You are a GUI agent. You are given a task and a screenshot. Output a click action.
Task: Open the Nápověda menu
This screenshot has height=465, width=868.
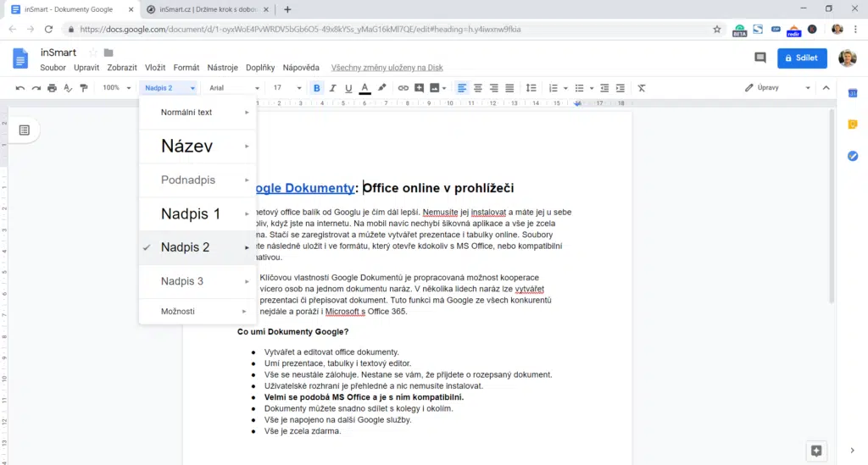(301, 68)
